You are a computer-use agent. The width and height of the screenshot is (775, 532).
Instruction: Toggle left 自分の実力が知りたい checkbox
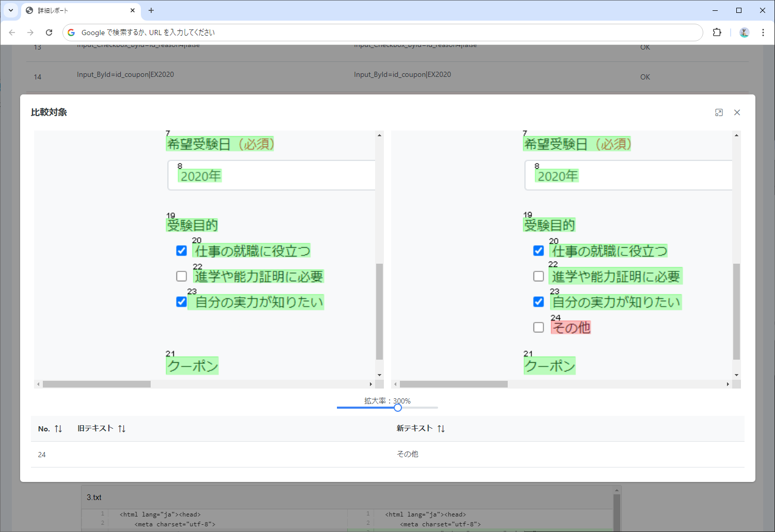(x=182, y=302)
